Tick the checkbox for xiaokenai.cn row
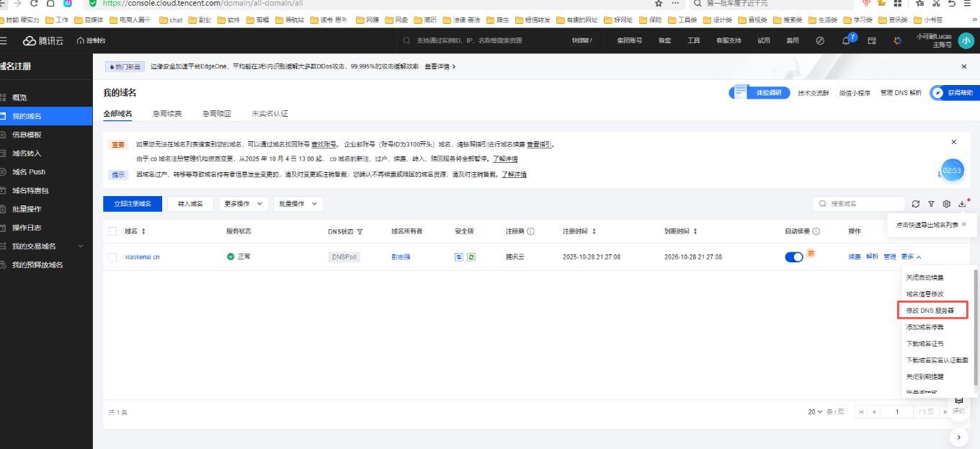980x449 pixels. click(112, 257)
